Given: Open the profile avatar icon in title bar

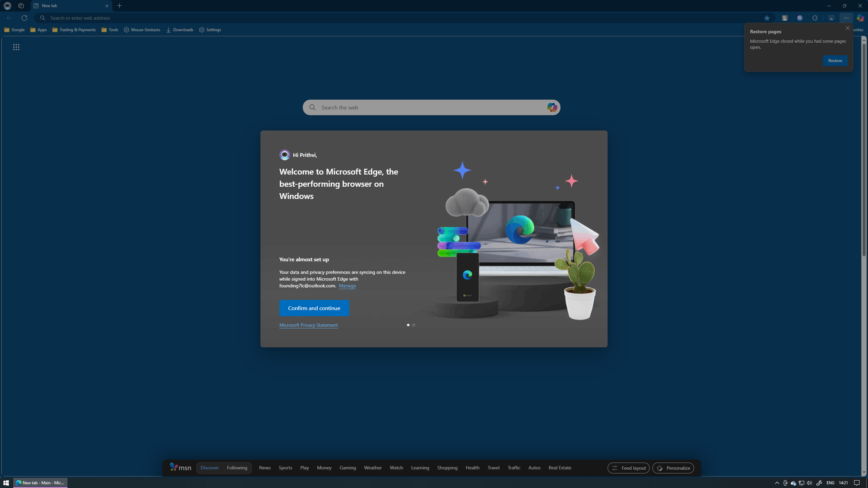Looking at the screenshot, I should click(x=7, y=6).
